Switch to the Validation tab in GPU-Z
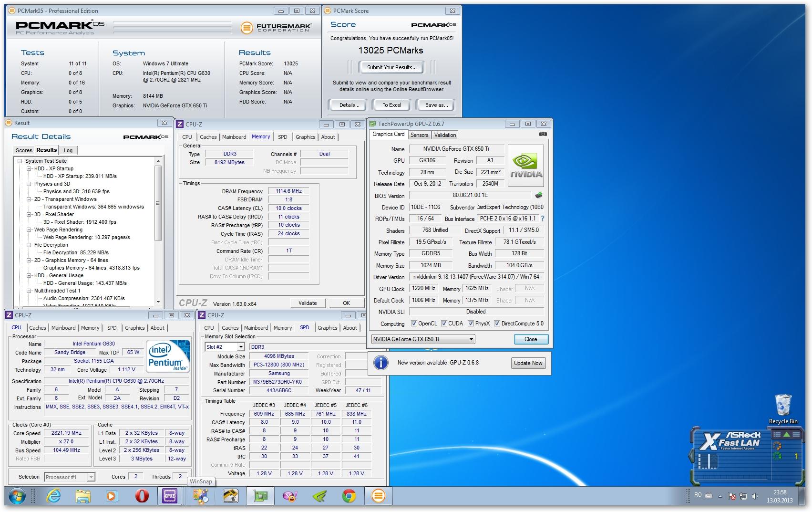Image resolution: width=812 pixels, height=512 pixels. [445, 135]
